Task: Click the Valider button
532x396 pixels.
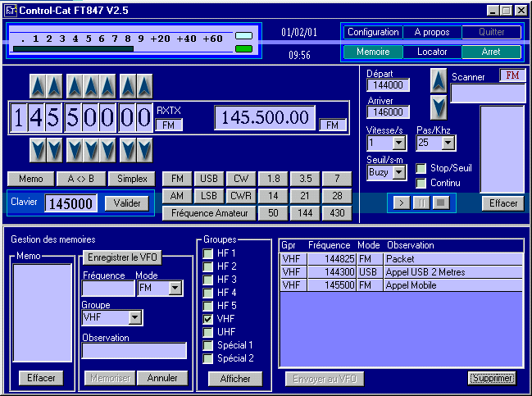Action: [x=127, y=203]
